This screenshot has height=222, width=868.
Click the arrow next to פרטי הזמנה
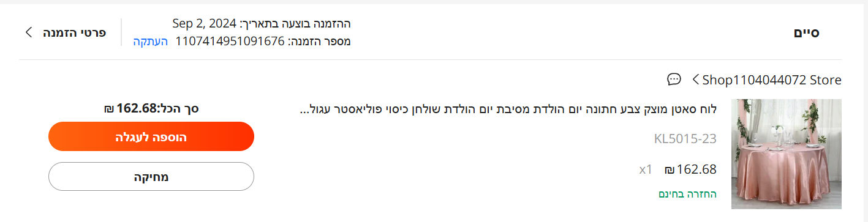coord(29,32)
